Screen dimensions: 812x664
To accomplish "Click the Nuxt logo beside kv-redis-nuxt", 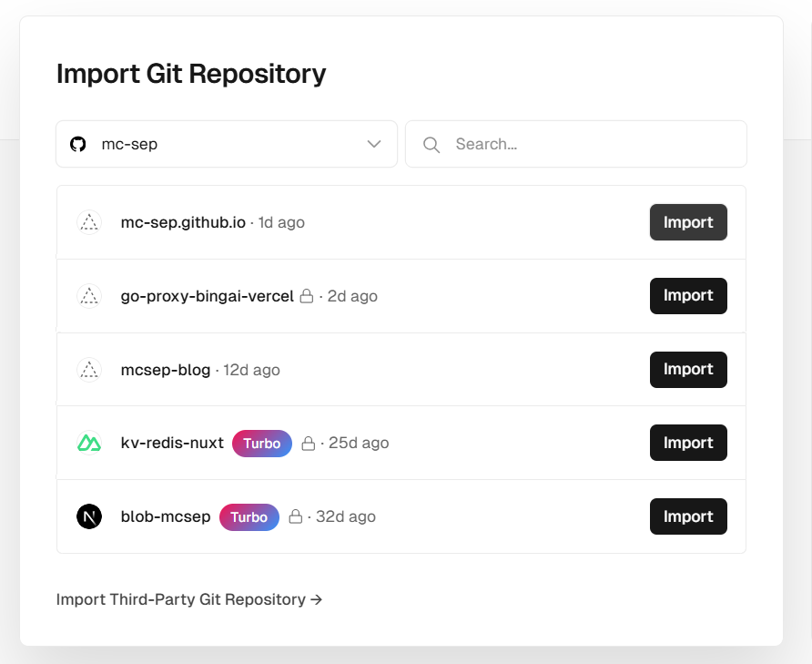I will pos(89,444).
